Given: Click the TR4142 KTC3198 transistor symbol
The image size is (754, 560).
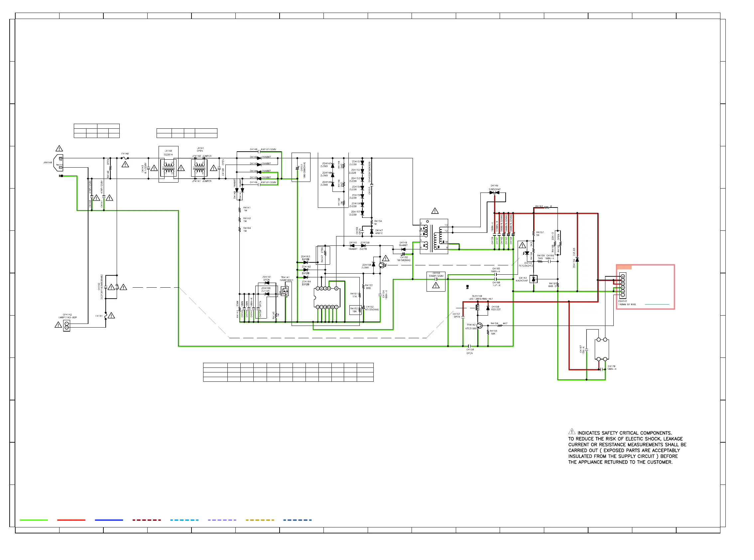Looking at the screenshot, I should click(479, 326).
